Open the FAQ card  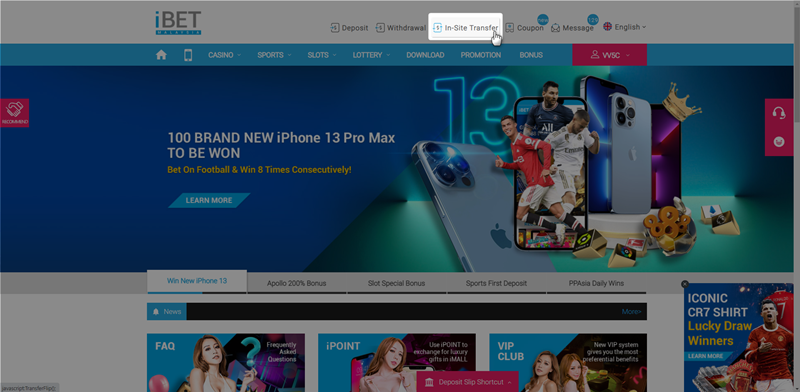coord(226,362)
